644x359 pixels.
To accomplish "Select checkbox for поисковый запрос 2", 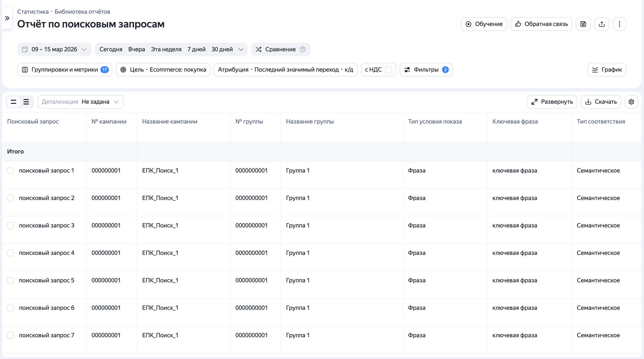I will click(x=11, y=198).
